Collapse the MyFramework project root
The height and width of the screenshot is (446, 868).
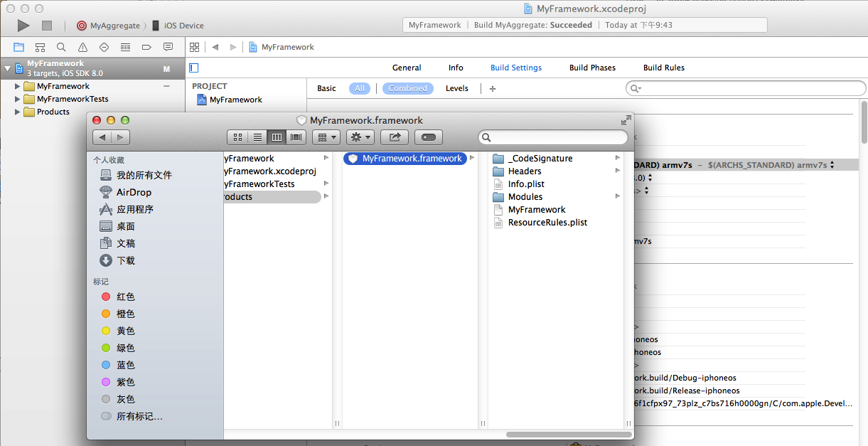click(x=7, y=68)
